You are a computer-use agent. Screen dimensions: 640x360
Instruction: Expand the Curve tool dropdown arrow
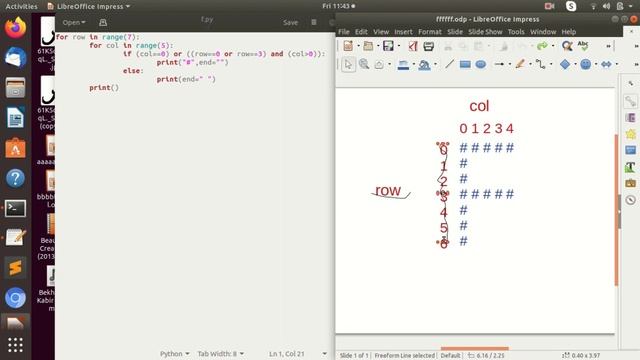530,64
